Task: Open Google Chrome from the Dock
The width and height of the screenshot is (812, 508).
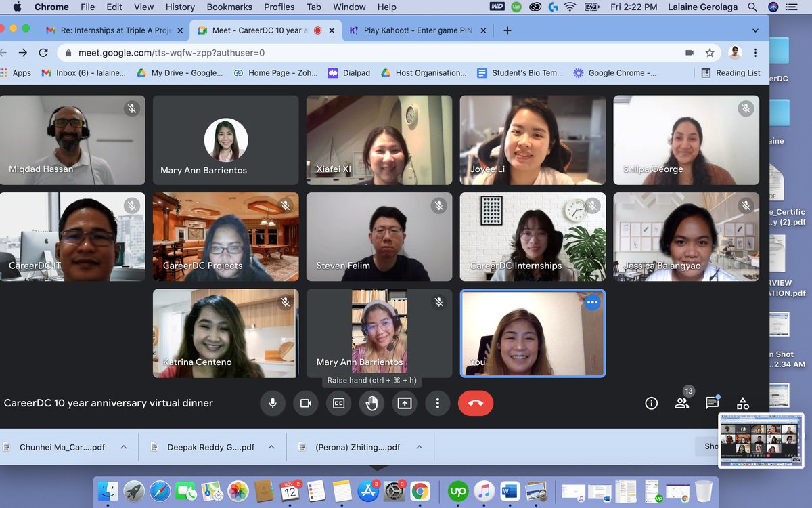Action: 420,491
